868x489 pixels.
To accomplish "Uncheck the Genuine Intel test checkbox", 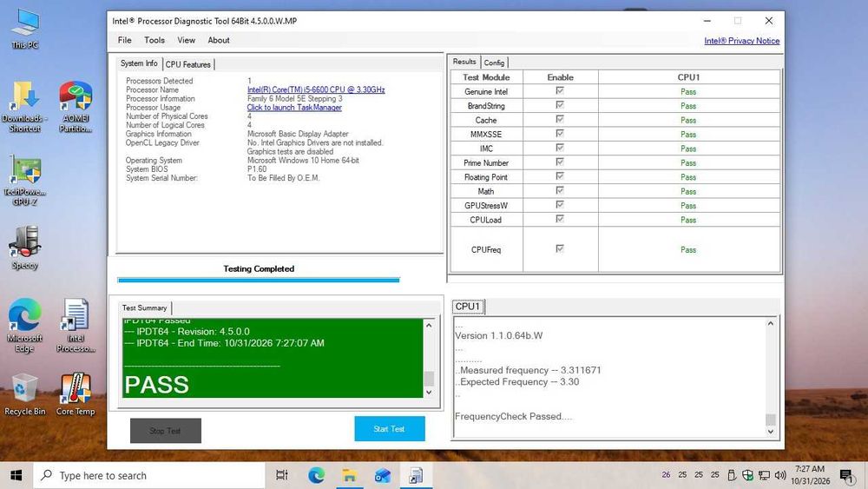I will pyautogui.click(x=560, y=91).
